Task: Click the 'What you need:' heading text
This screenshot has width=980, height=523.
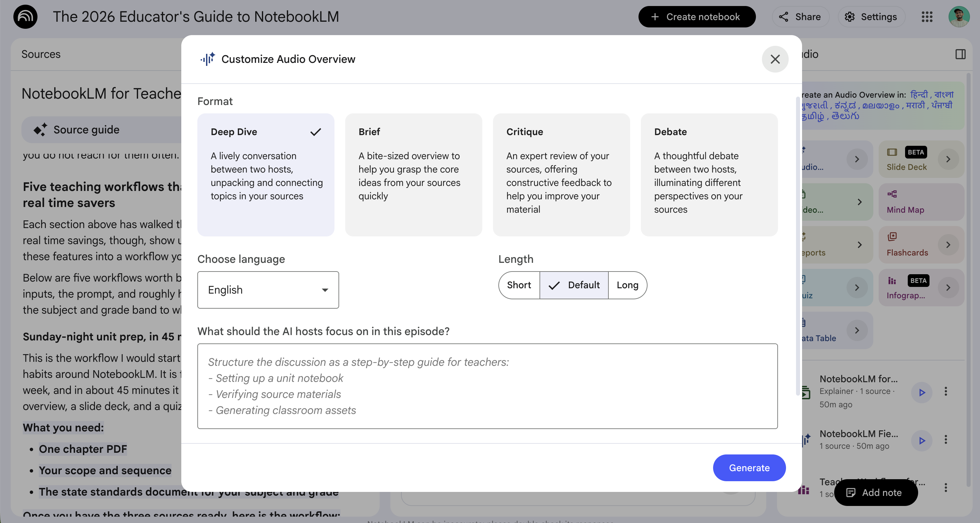Action: point(63,427)
